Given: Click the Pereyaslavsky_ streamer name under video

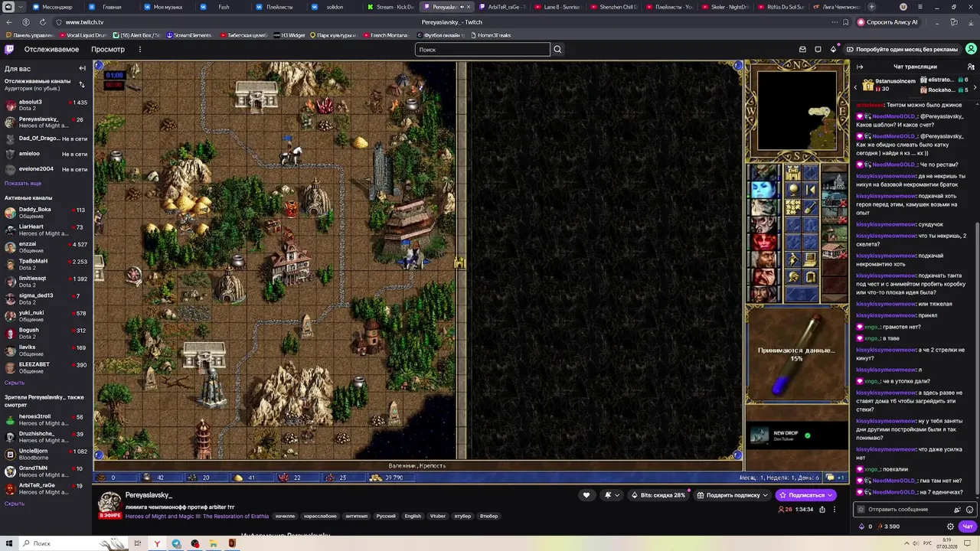Looking at the screenshot, I should coord(149,495).
